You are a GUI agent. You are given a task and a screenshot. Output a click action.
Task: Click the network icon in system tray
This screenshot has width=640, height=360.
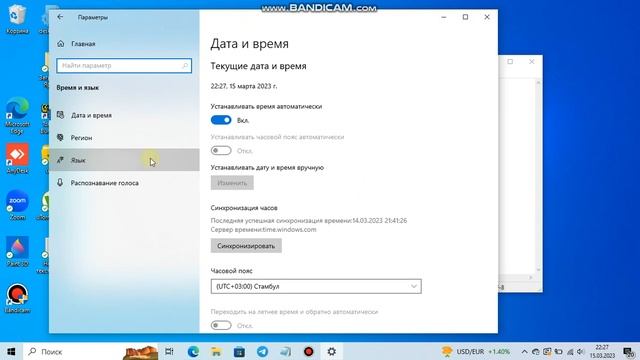pyautogui.click(x=570, y=351)
